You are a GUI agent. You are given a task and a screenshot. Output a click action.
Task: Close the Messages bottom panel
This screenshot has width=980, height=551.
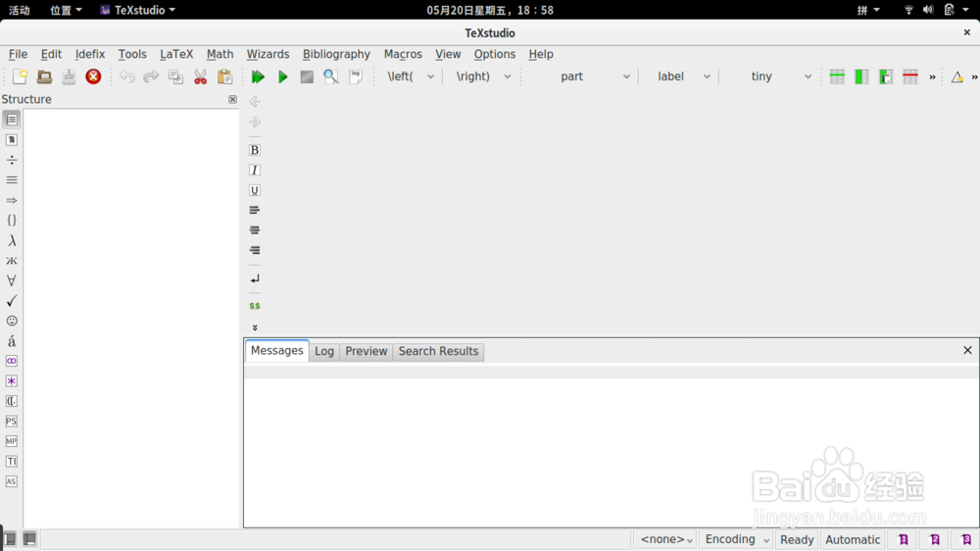coord(967,350)
